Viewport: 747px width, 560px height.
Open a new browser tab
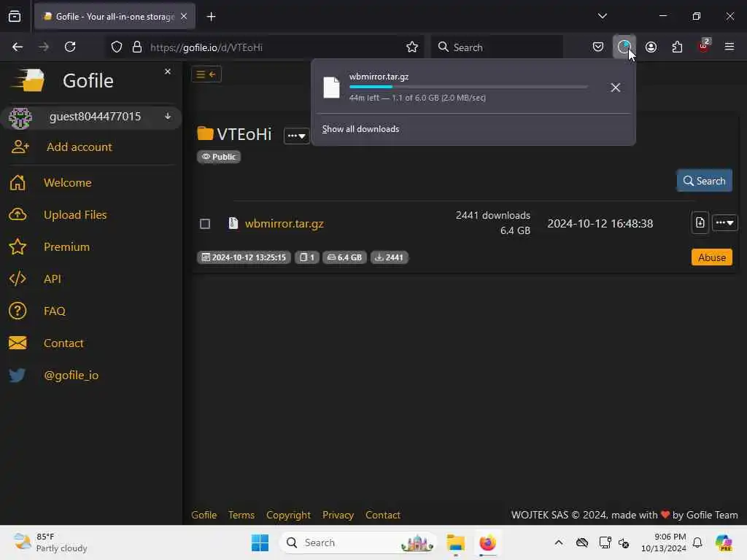tap(211, 17)
